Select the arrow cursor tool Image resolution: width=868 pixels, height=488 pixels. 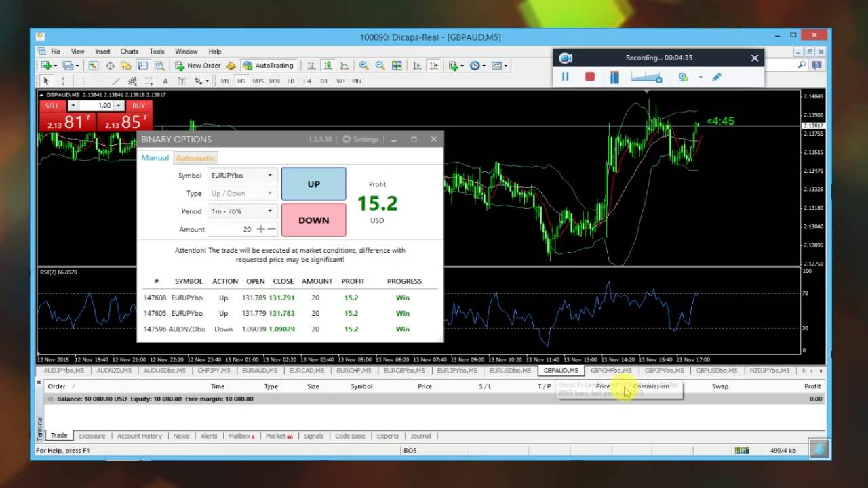[46, 81]
